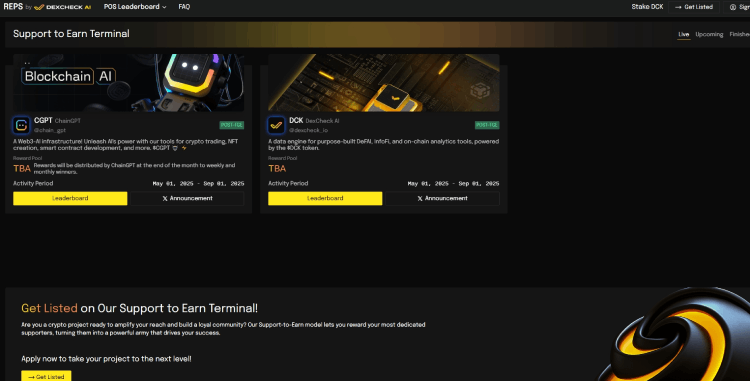Open the ChainGPT Blockchain AI banner image
Image resolution: width=750 pixels, height=381 pixels.
[129, 83]
